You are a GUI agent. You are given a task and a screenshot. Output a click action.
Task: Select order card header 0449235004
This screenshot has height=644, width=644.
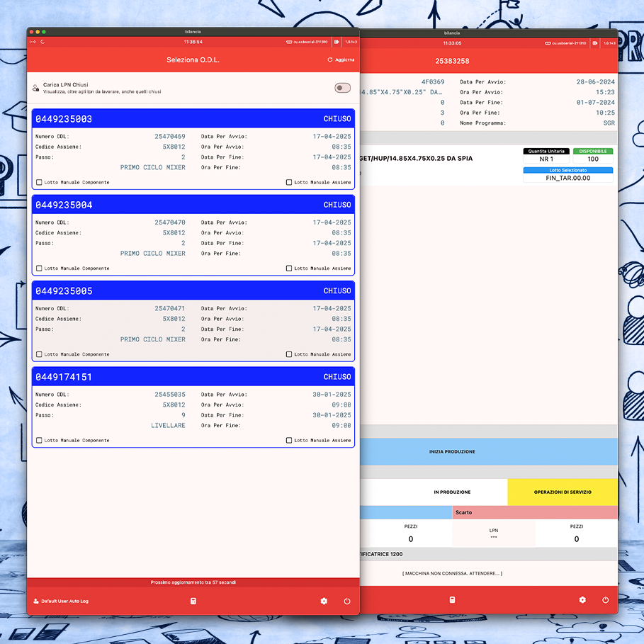point(193,205)
